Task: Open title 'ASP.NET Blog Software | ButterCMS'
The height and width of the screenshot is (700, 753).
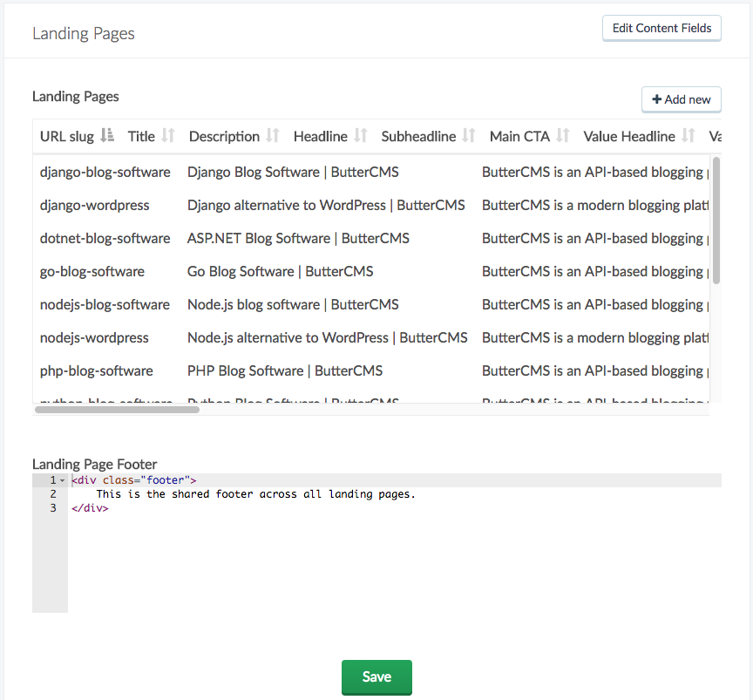Action: click(298, 238)
